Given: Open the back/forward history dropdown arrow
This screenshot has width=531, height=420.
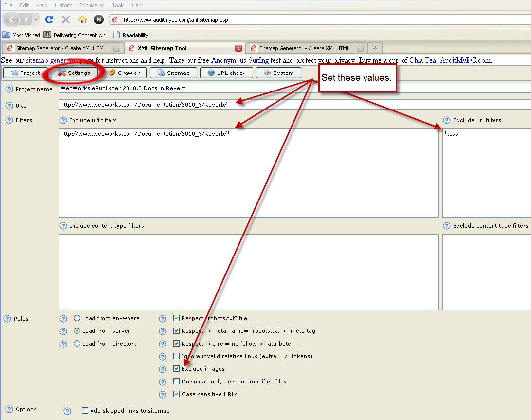Looking at the screenshot, I should point(36,20).
